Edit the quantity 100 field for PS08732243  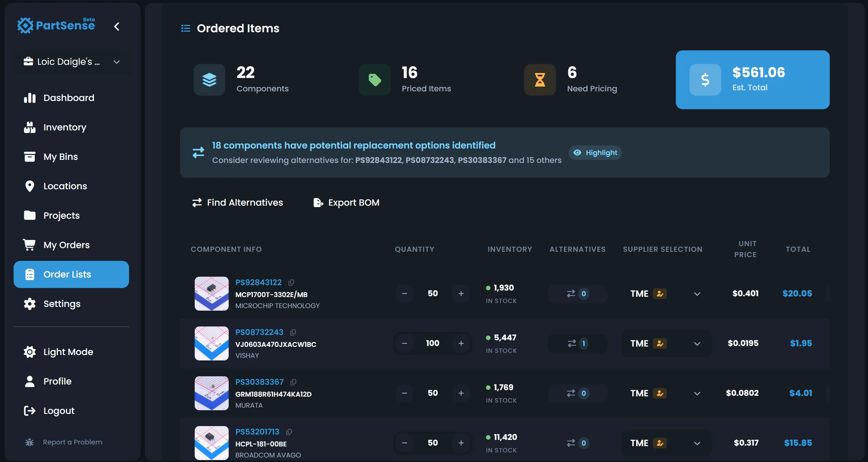coord(433,343)
